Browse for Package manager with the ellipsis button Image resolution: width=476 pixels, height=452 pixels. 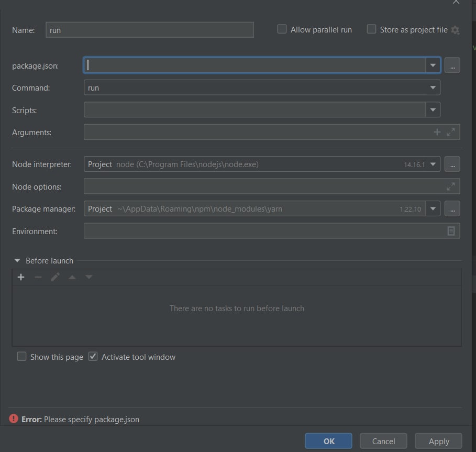pos(452,209)
